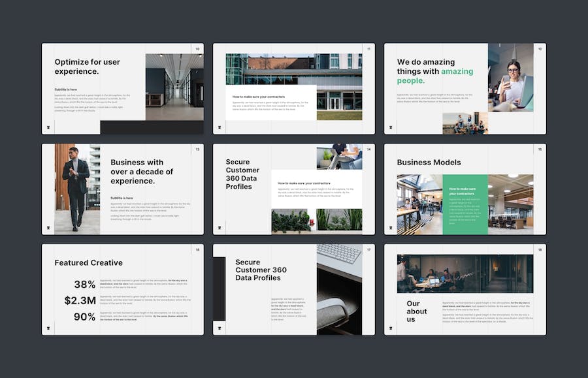This screenshot has height=378, width=588.
Task: Click the woman with glasses photo
Action: (x=510, y=77)
